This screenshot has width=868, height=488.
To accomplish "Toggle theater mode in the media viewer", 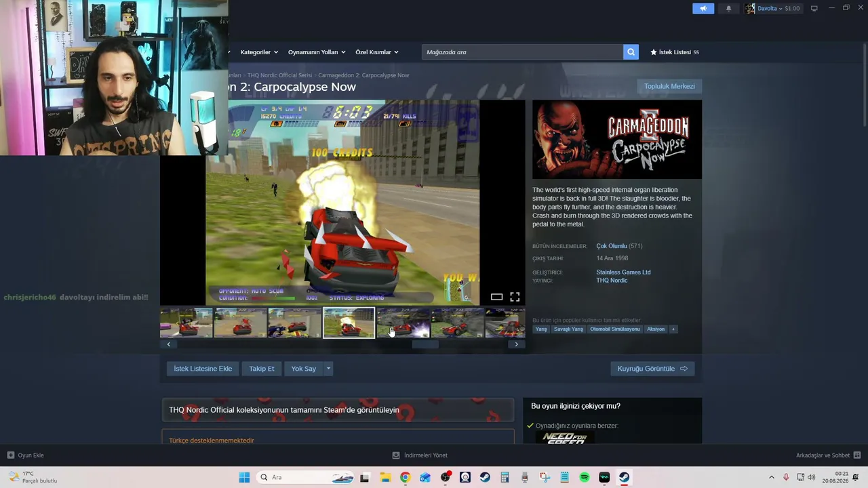I will tap(496, 297).
